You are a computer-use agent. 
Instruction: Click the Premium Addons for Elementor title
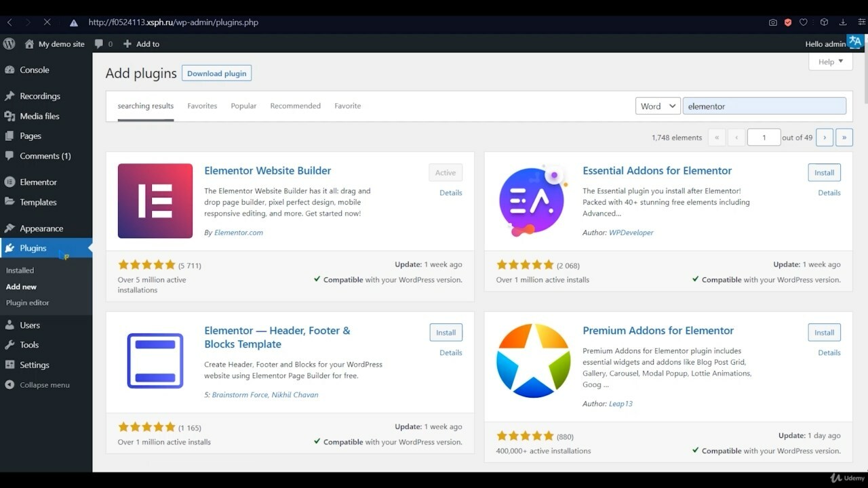click(x=658, y=331)
